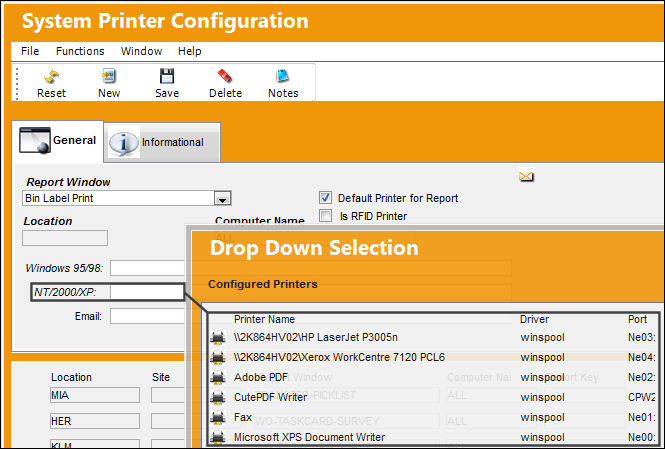Select the HER location field
This screenshot has height=449, width=665.
coord(95,421)
